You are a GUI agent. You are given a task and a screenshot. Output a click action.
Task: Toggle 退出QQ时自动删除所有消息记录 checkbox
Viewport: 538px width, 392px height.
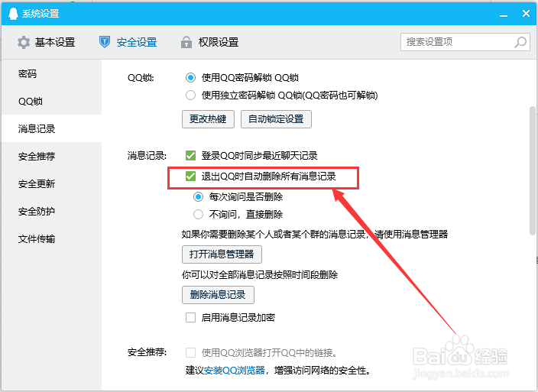click(190, 177)
